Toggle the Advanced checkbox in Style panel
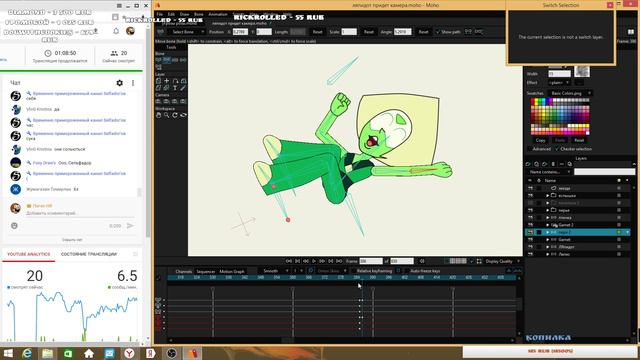Screen dimensions: 640x360 click(529, 149)
